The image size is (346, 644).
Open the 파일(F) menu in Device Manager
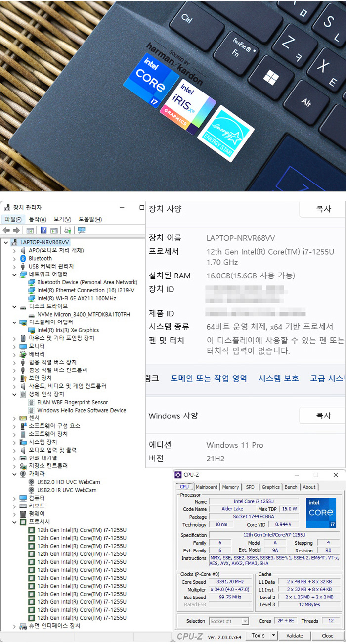coord(13,219)
